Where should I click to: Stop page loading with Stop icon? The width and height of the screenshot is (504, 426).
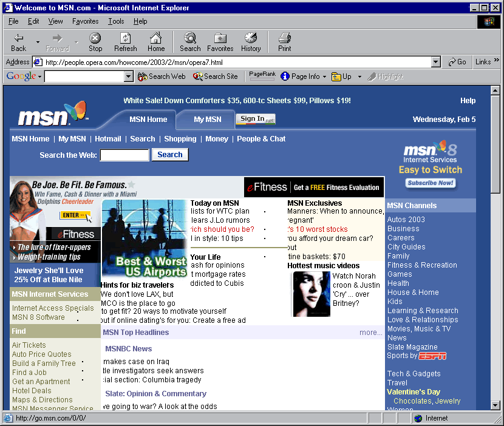coord(95,38)
